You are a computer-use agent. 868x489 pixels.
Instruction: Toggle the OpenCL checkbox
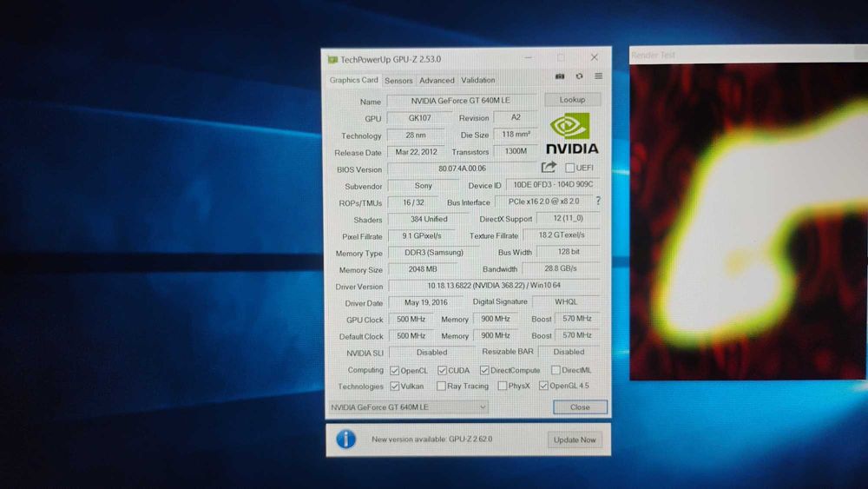[395, 371]
